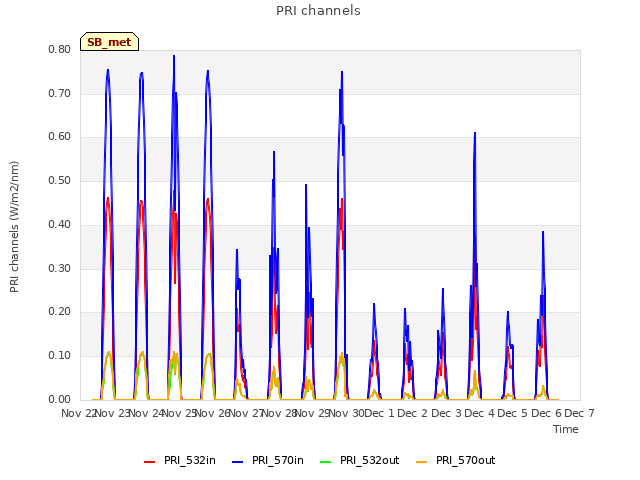
Task: Click the PRI_570in legend label
Action: [278, 460]
